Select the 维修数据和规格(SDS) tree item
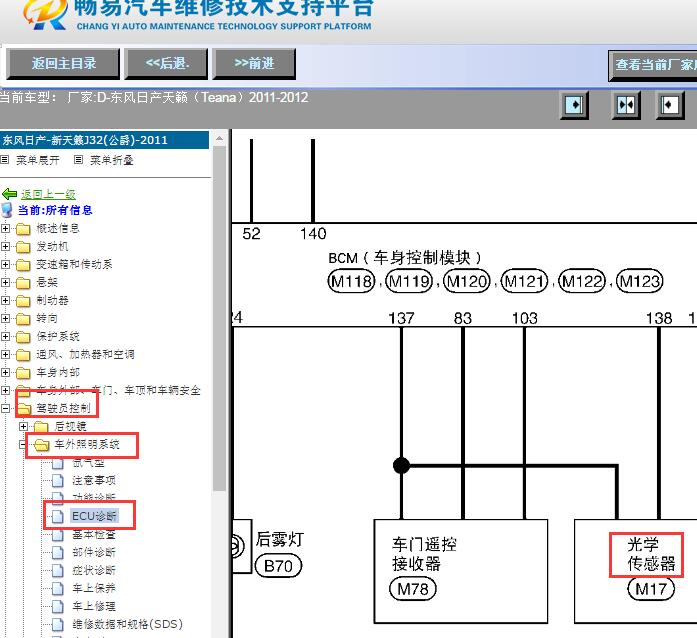Image resolution: width=697 pixels, height=638 pixels. pyautogui.click(x=127, y=624)
